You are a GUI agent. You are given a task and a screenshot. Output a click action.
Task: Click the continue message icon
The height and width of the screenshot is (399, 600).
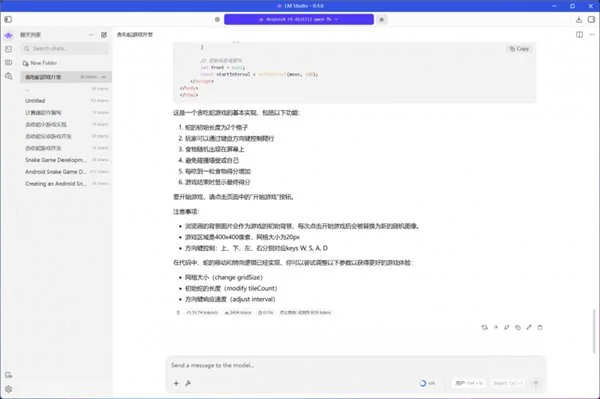pos(496,327)
